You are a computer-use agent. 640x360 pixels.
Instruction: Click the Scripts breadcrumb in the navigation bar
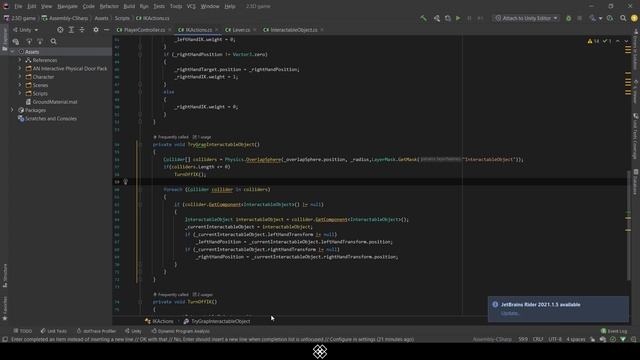(x=122, y=18)
